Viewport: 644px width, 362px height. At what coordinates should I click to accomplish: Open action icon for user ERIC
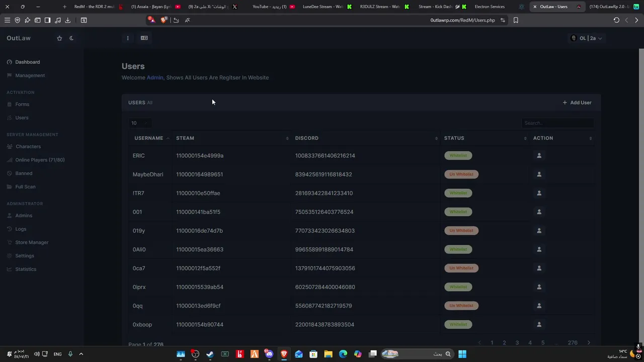click(539, 155)
